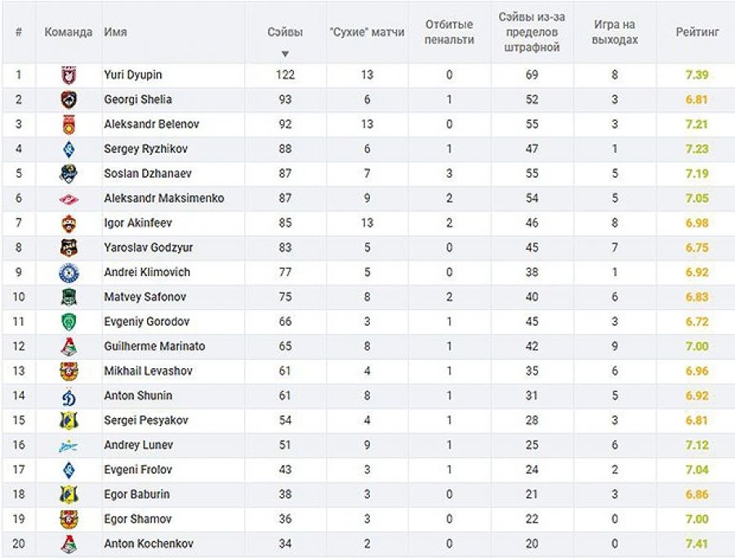The height and width of the screenshot is (560, 735).
Task: Sort by "Сухие" матчи column header
Action: point(367,33)
